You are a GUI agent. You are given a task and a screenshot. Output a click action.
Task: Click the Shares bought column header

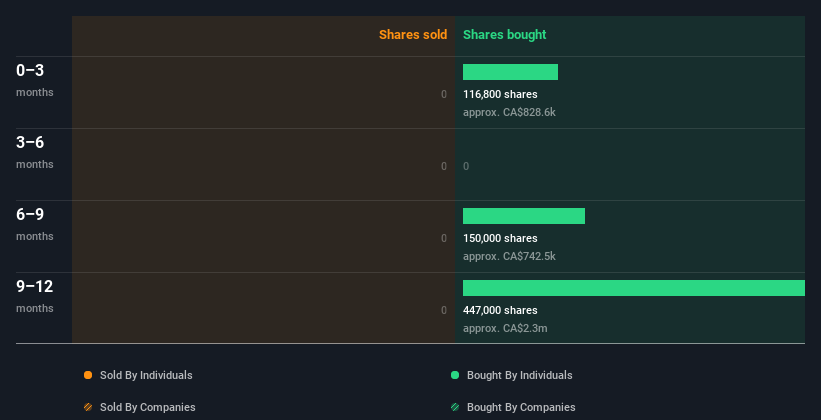tap(504, 35)
